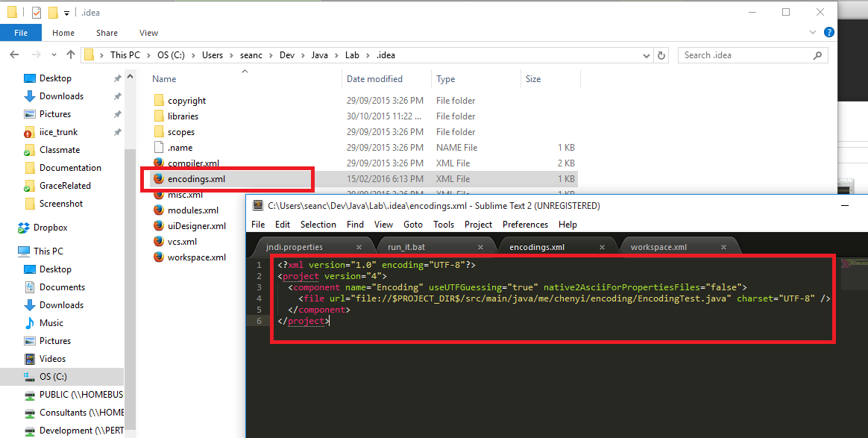Open the View ribbon tab
This screenshot has height=438, width=868.
[148, 33]
